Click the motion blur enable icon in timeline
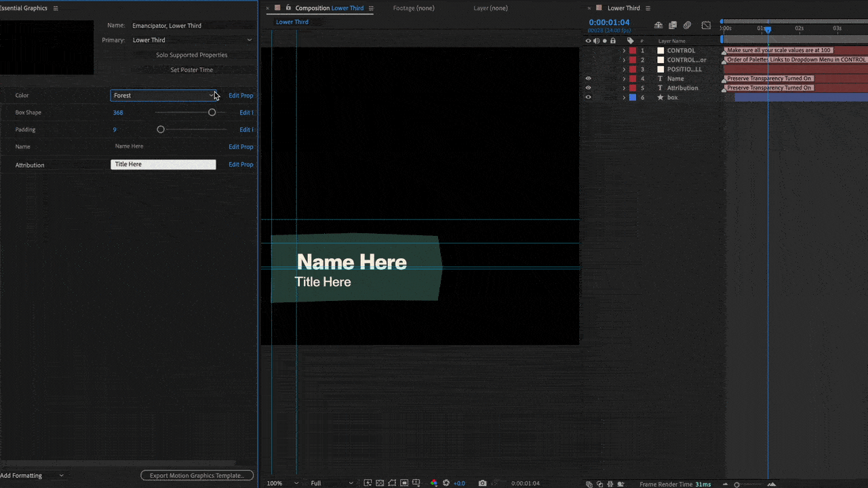This screenshot has height=488, width=868. 687,26
